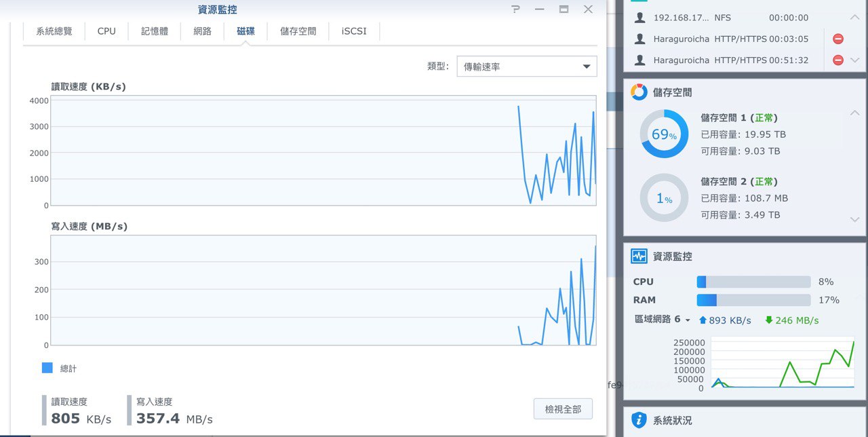Click 已用容量: 19.95 TB text
The height and width of the screenshot is (437, 868).
[x=743, y=134]
